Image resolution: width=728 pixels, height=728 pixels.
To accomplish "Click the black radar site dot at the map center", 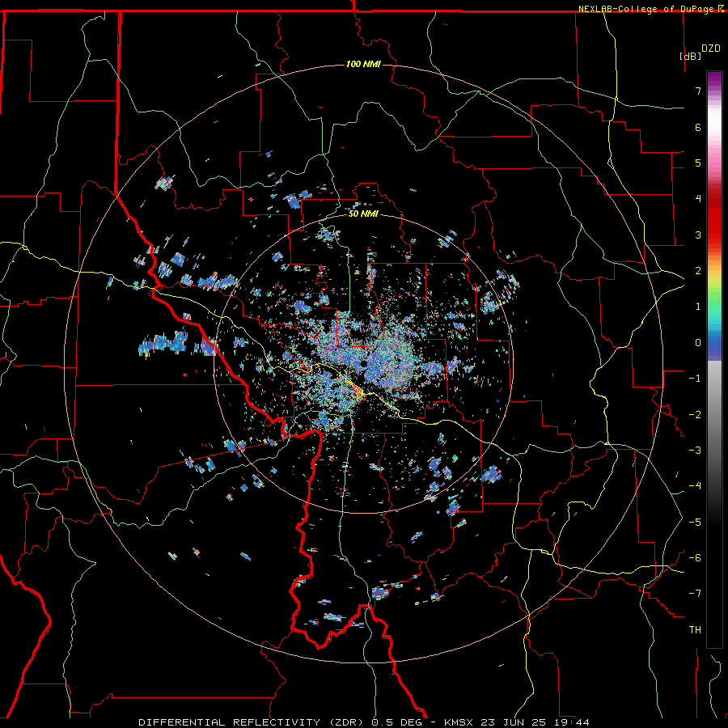I will coord(363,363).
